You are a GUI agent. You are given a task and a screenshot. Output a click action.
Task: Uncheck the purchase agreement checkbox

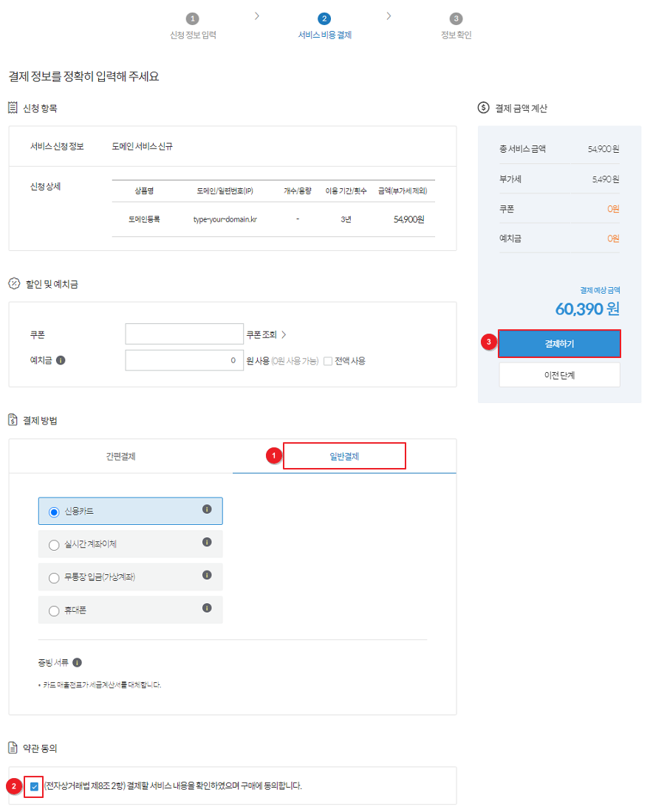34,786
